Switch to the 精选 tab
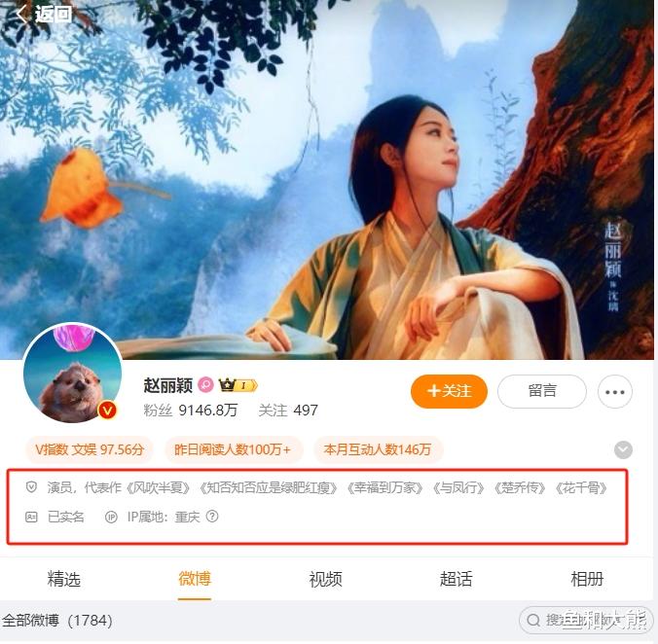The height and width of the screenshot is (644, 658). pos(64,579)
